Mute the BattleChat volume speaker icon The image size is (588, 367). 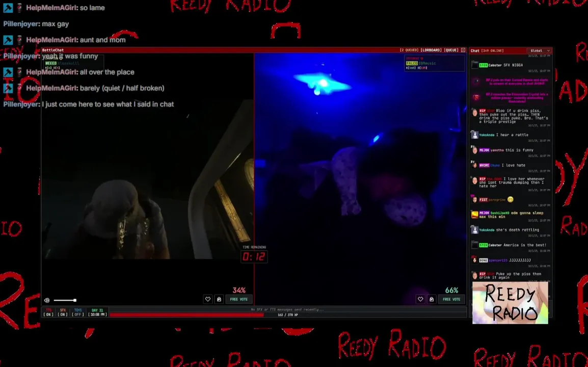coord(47,300)
